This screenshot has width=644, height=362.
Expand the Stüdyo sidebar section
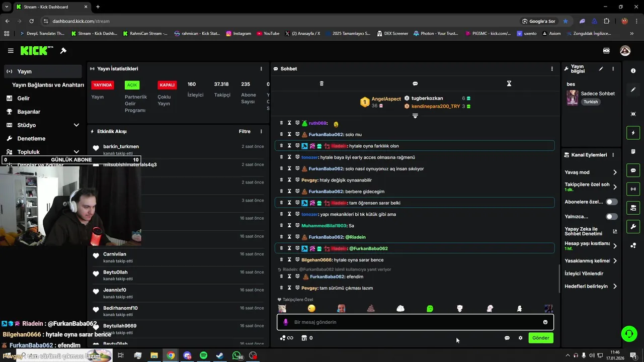pyautogui.click(x=76, y=125)
